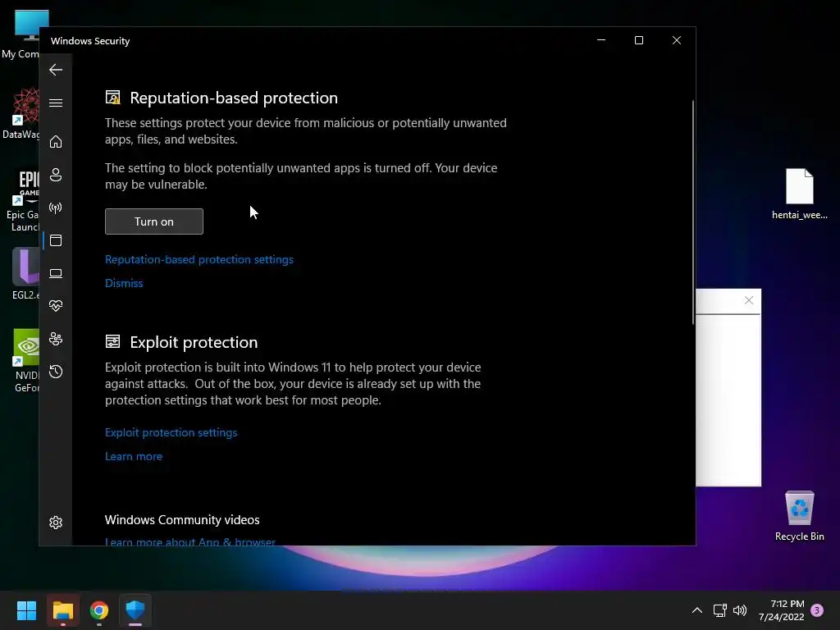Open volume speaker tray icon
Screen dimensions: 840x630
pos(740,610)
